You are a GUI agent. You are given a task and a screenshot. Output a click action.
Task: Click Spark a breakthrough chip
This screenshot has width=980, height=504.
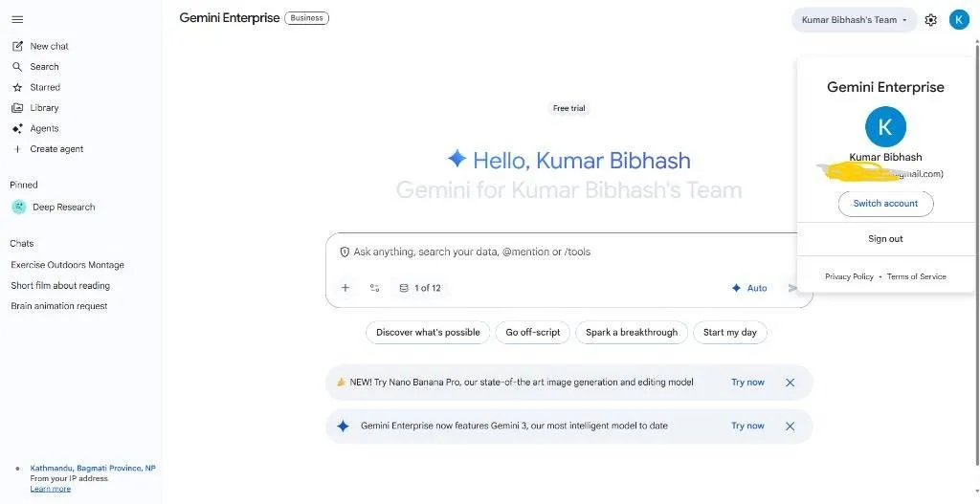coord(632,332)
